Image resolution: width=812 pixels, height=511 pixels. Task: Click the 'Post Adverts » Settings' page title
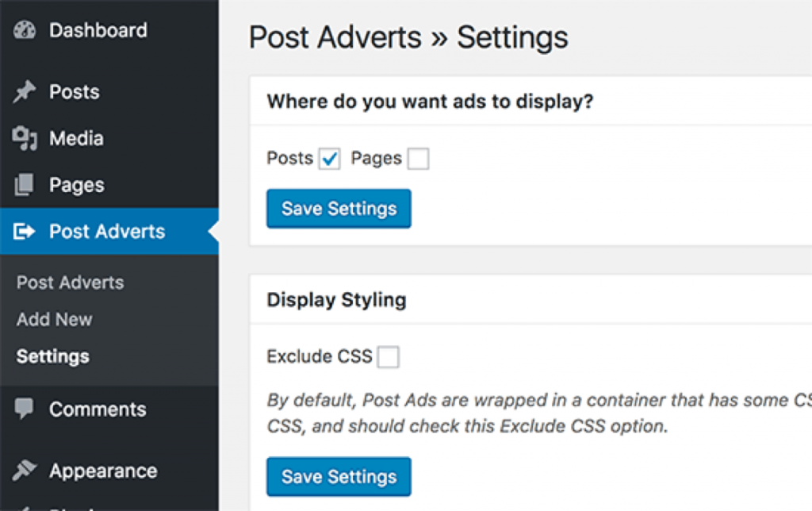[408, 37]
